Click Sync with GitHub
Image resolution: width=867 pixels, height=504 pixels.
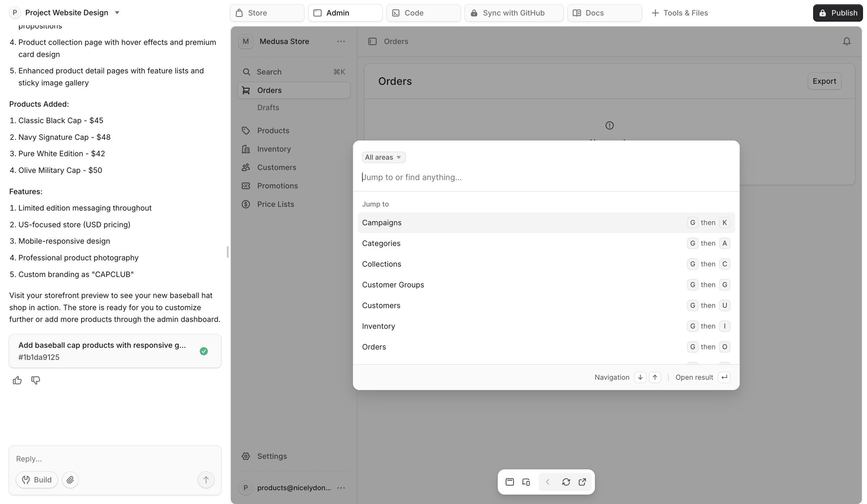514,13
